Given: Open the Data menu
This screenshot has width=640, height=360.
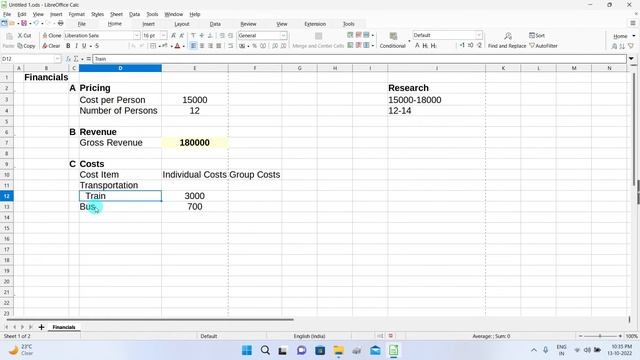Looking at the screenshot, I should [134, 14].
